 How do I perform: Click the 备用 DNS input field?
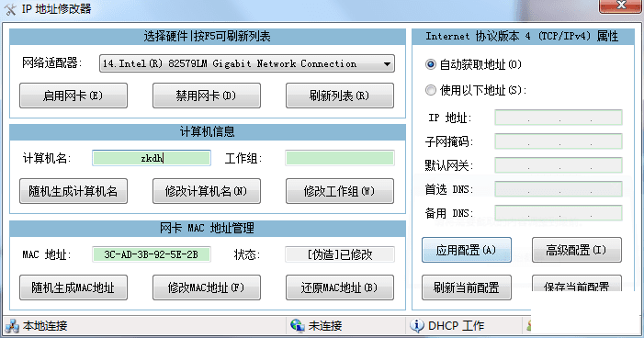[559, 213]
